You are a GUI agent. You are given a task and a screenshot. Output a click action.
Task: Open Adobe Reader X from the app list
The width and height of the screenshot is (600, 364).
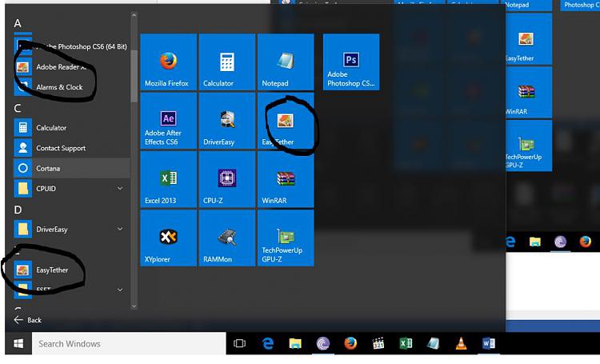click(x=71, y=67)
